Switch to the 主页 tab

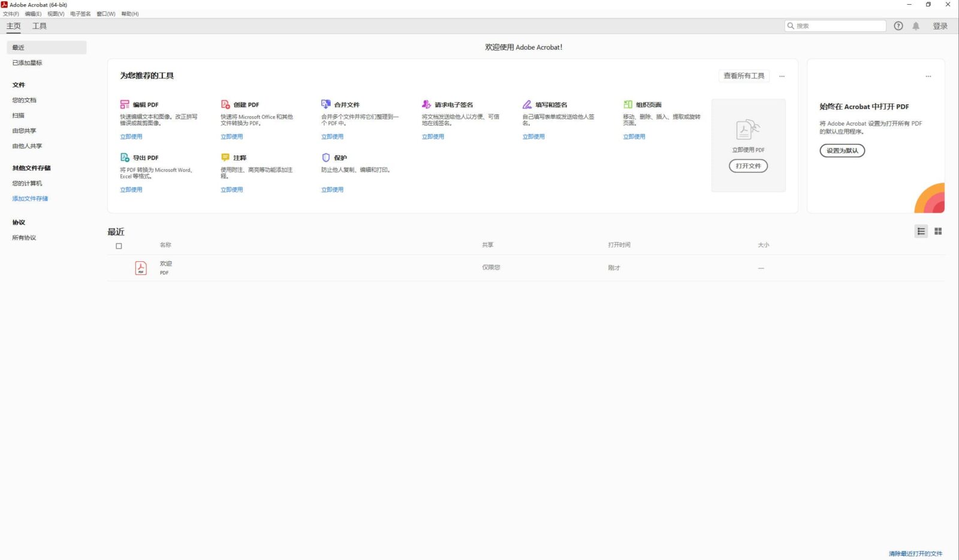[14, 26]
